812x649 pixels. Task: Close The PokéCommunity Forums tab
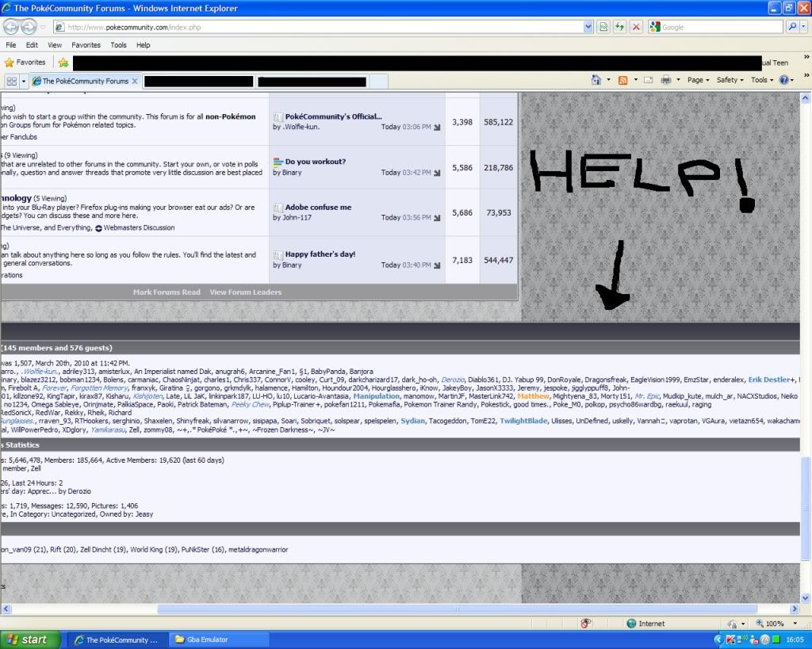coord(135,82)
